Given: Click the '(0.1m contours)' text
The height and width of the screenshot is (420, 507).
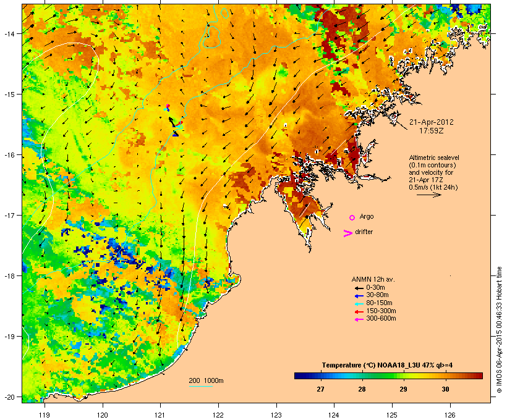Looking at the screenshot, I should (432, 165).
